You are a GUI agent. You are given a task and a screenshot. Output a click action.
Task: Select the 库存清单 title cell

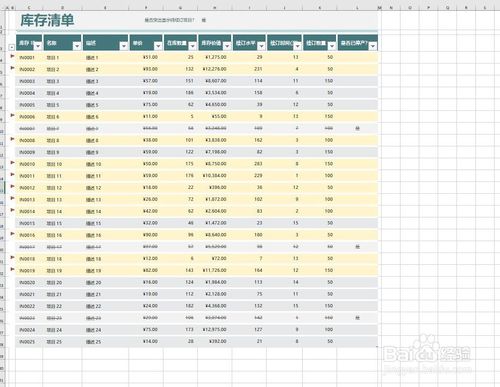pyautogui.click(x=47, y=20)
